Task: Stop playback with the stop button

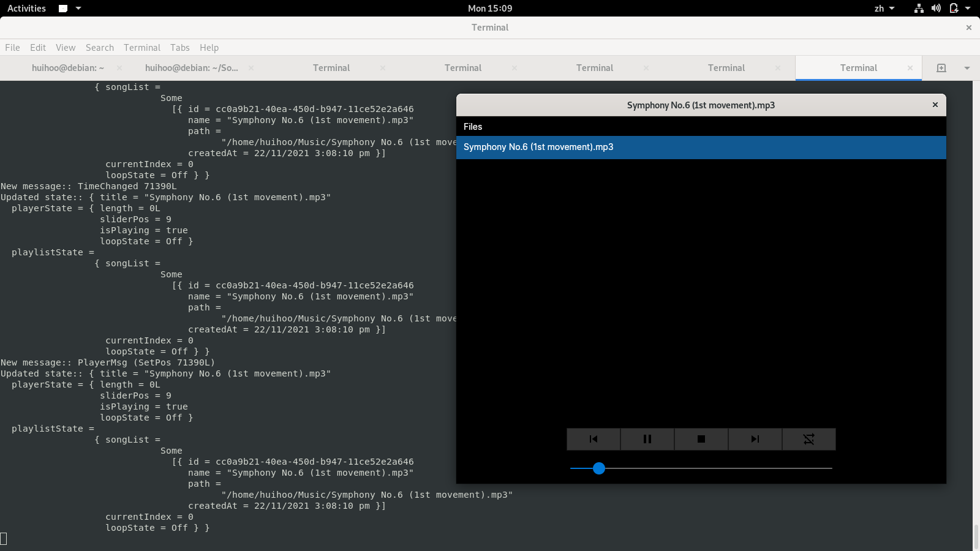Action: point(701,439)
